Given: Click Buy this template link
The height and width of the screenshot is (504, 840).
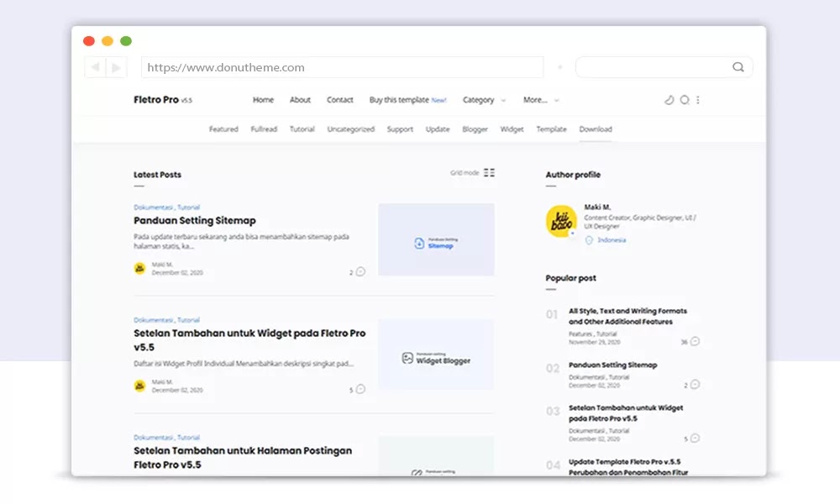Looking at the screenshot, I should (x=399, y=100).
